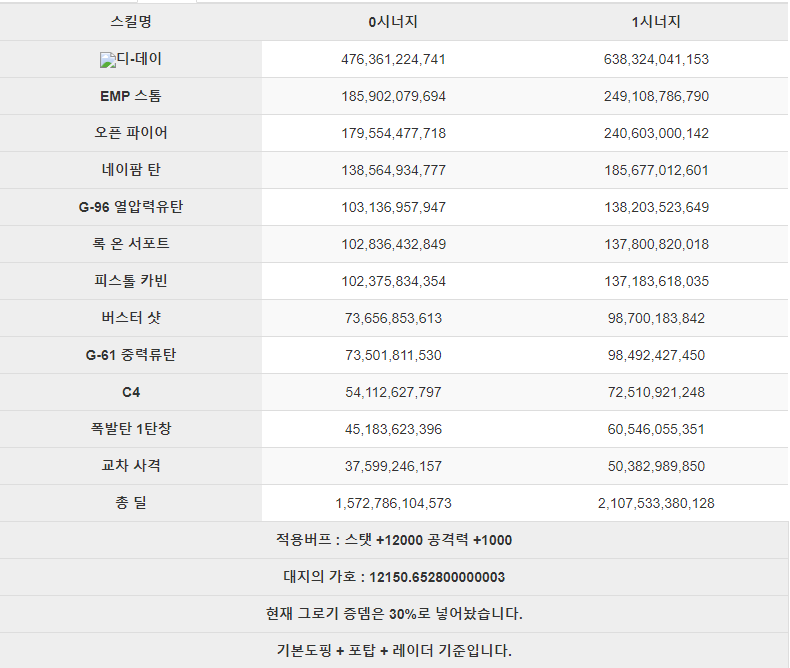The height and width of the screenshot is (668, 790).
Task: Click total value 2,107,533,380,128
Action: pyautogui.click(x=656, y=503)
